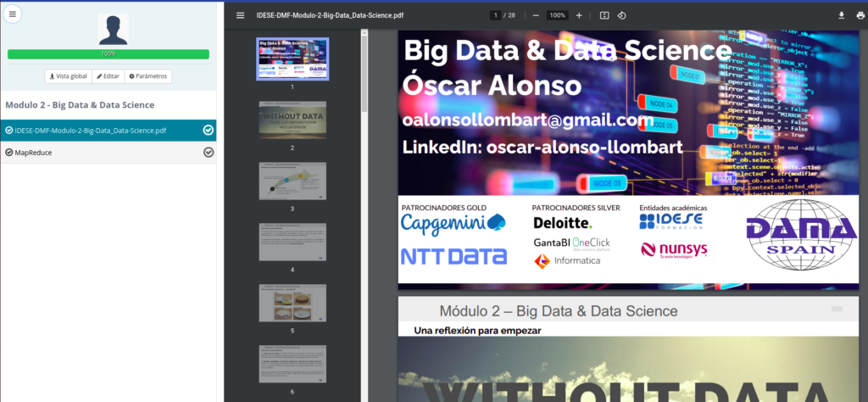Open the MapReduce item

click(108, 153)
